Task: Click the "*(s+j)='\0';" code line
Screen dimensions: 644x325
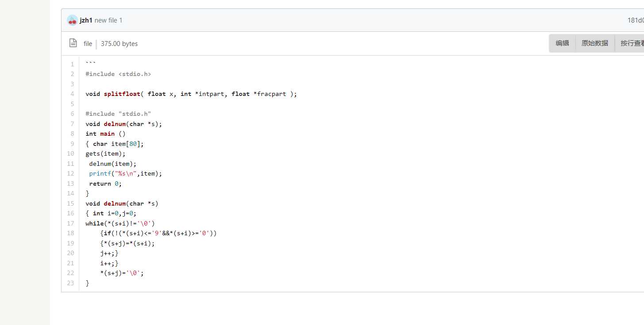Action: [122, 273]
